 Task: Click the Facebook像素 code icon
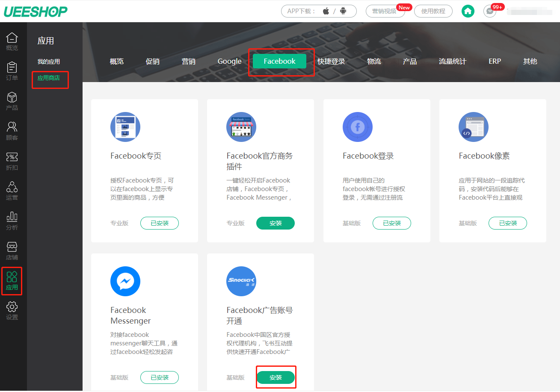(474, 127)
